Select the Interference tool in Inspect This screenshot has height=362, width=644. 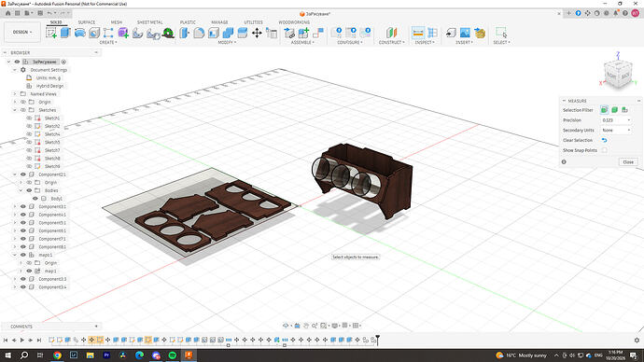click(432, 33)
